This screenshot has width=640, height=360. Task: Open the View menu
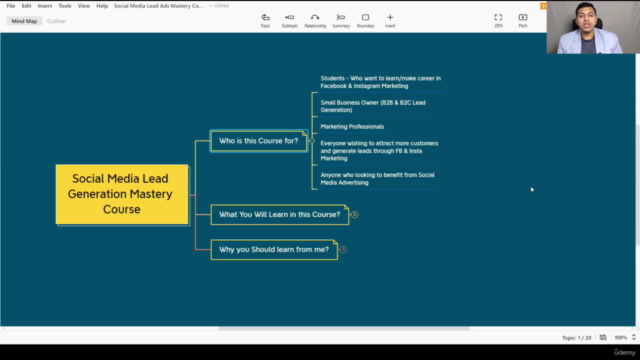84,6
